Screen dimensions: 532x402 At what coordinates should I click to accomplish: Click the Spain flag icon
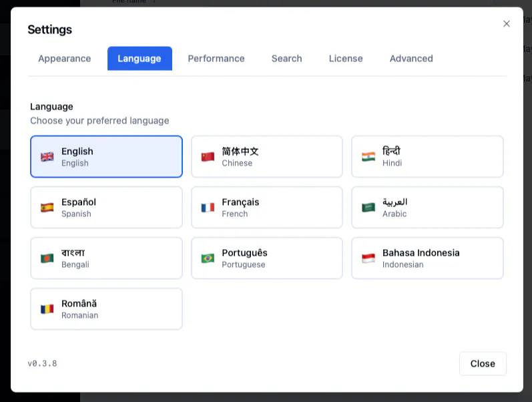coord(47,208)
